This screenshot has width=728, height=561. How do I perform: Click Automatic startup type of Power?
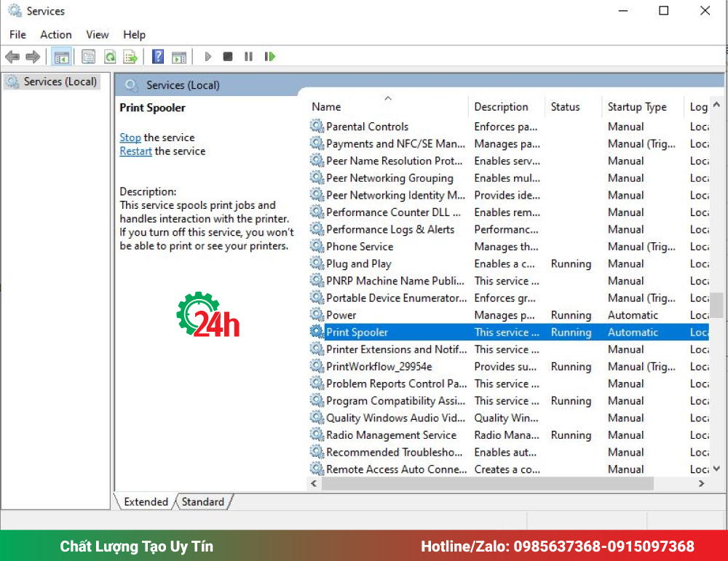[x=633, y=315]
